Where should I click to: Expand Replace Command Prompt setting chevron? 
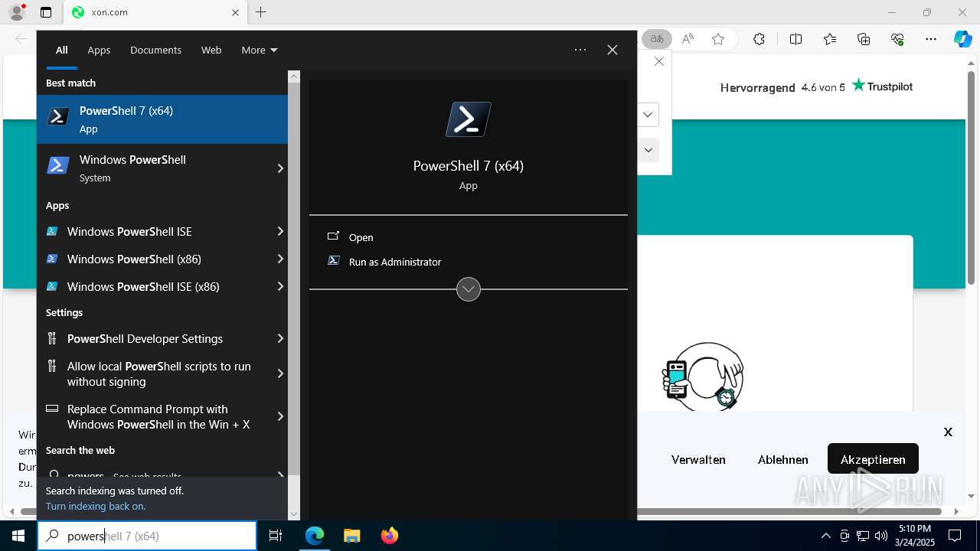point(280,416)
